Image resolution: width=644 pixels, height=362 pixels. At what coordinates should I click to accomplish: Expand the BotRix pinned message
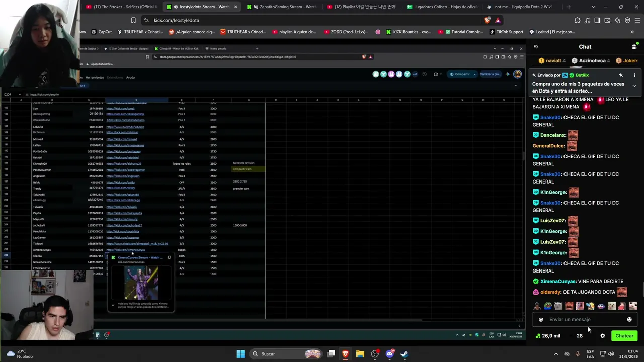634,86
